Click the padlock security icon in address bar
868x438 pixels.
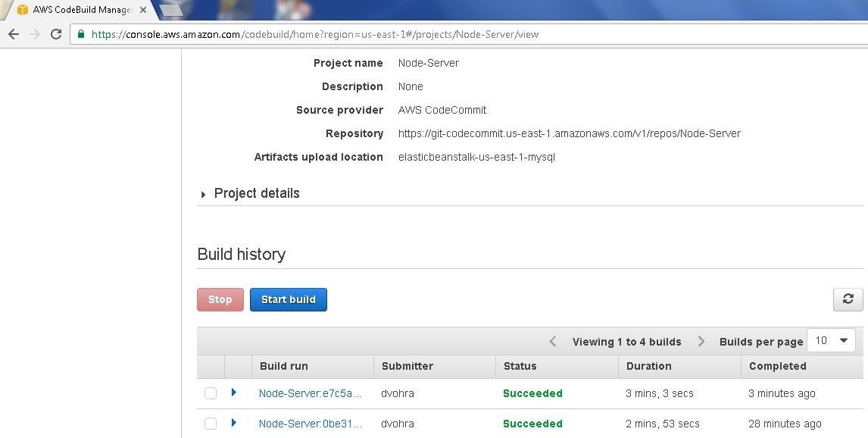[x=80, y=34]
